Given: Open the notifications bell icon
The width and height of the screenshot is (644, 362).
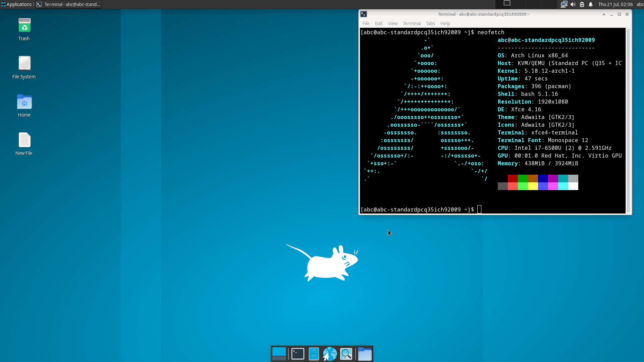Looking at the screenshot, I should 591,4.
